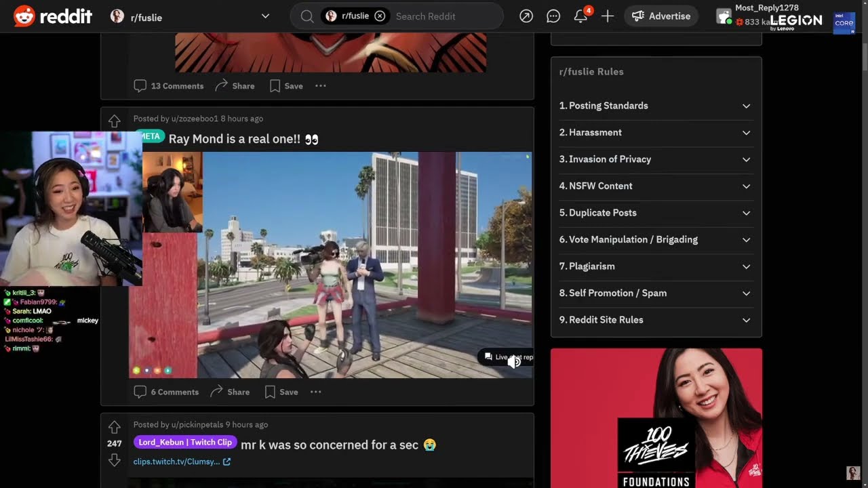Open the Most_Reply1278 user menu
Screen dimensions: 868x488
[x=766, y=16]
